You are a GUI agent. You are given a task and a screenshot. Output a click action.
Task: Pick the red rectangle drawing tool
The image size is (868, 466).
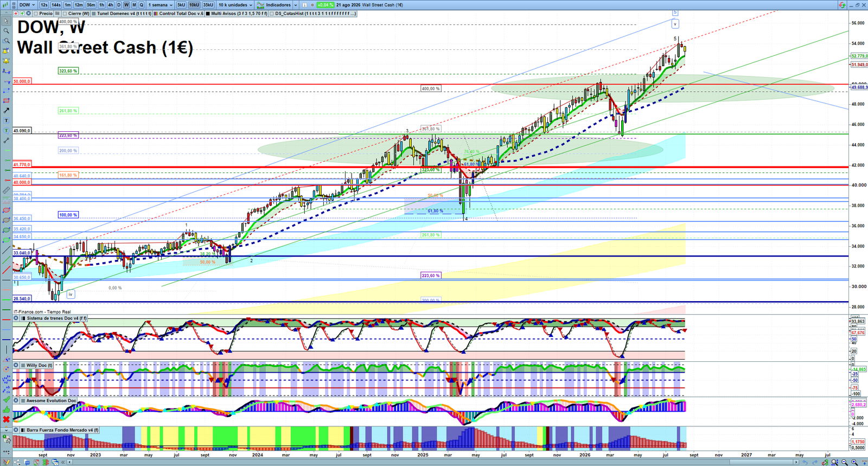[7, 100]
